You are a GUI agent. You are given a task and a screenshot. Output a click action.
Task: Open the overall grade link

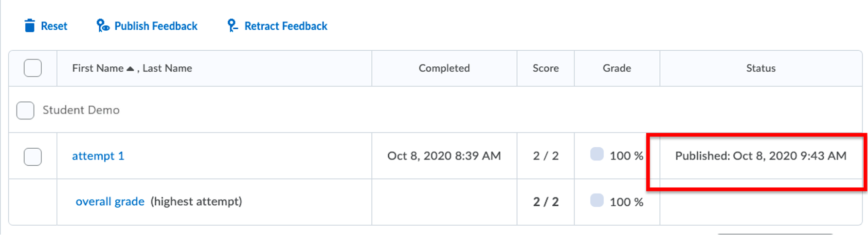click(110, 201)
